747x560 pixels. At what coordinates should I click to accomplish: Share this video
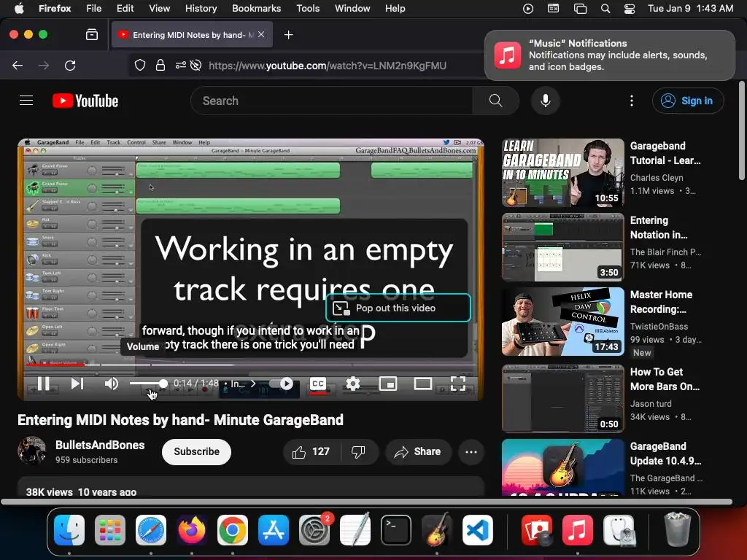tap(418, 451)
